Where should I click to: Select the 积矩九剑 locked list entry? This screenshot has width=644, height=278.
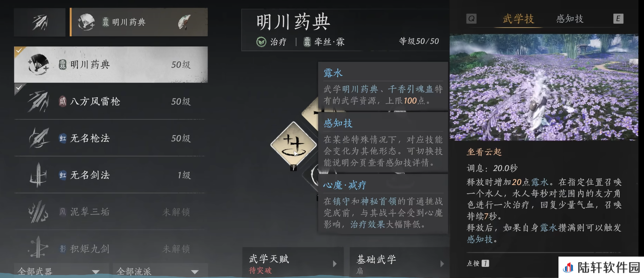point(109,248)
